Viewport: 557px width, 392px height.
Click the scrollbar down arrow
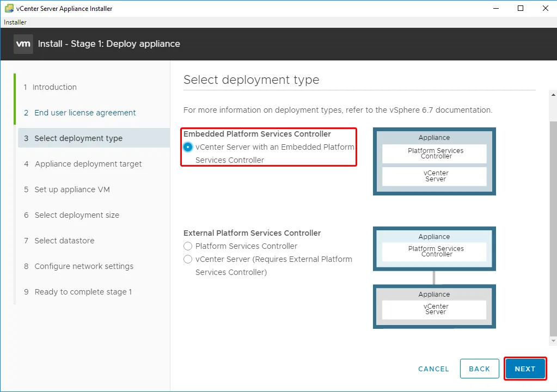(553, 341)
